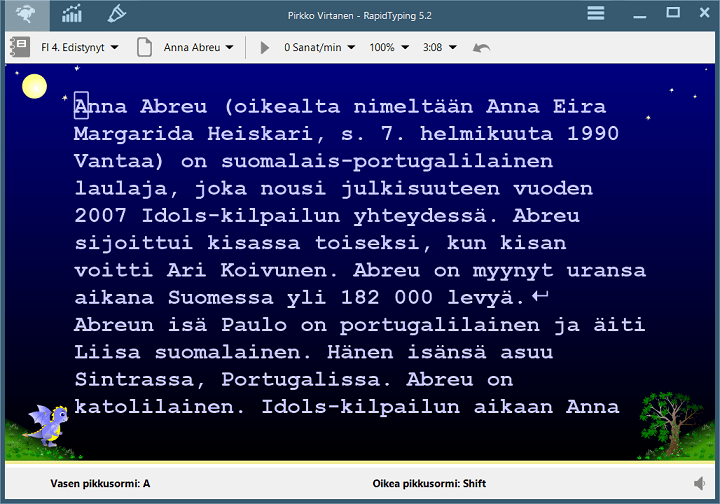The width and height of the screenshot is (720, 504).
Task: Click the highlighted first letter A in the text
Action: click(x=81, y=106)
